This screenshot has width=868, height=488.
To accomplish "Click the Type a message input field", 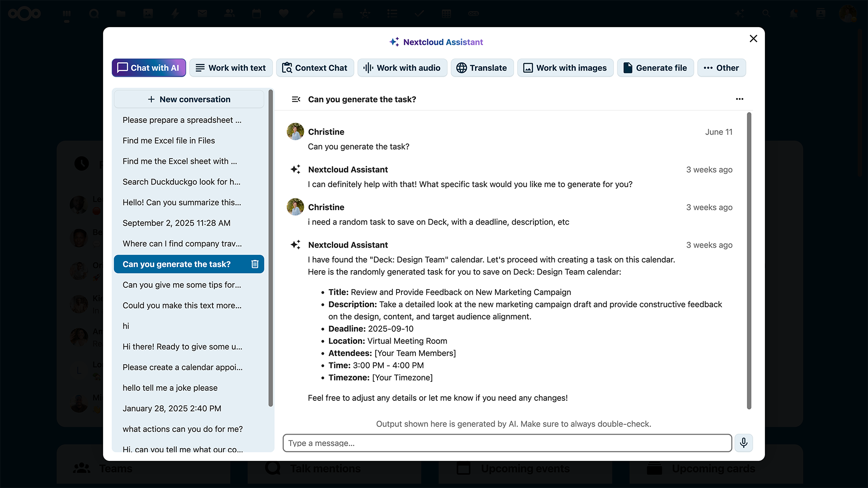I will (x=507, y=443).
